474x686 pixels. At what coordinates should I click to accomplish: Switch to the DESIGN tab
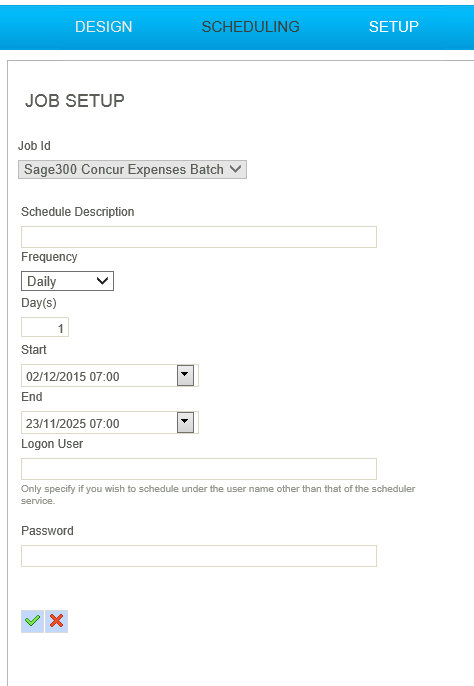click(103, 27)
